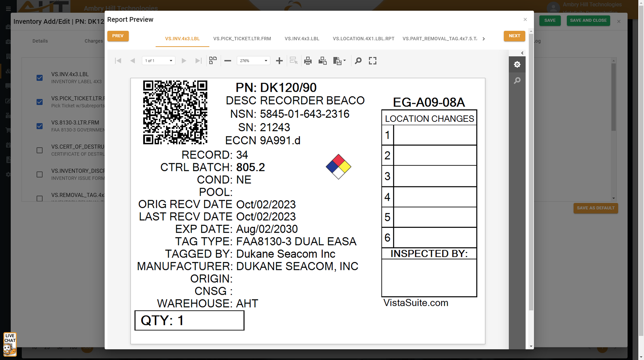Click the print report icon
The image size is (644, 360).
(308, 61)
